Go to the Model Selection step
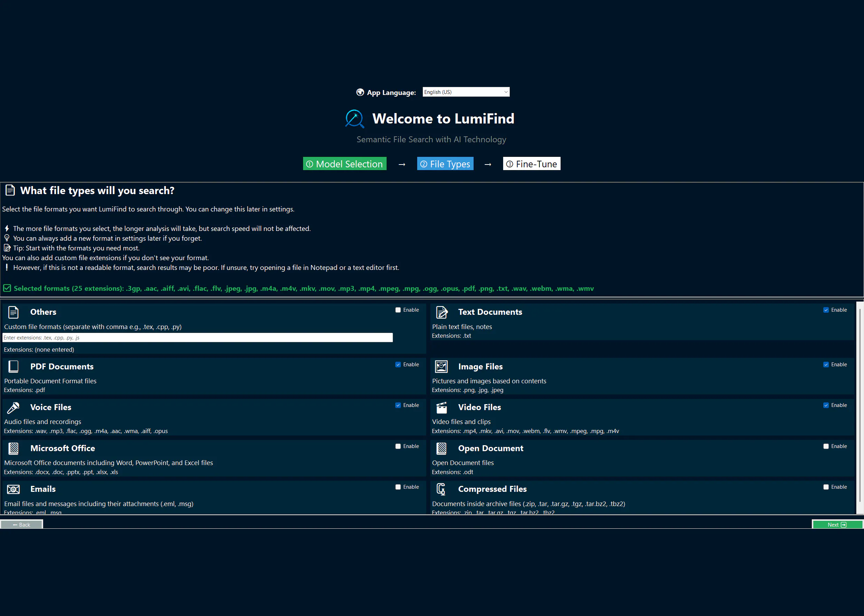Viewport: 864px width, 616px height. (344, 164)
